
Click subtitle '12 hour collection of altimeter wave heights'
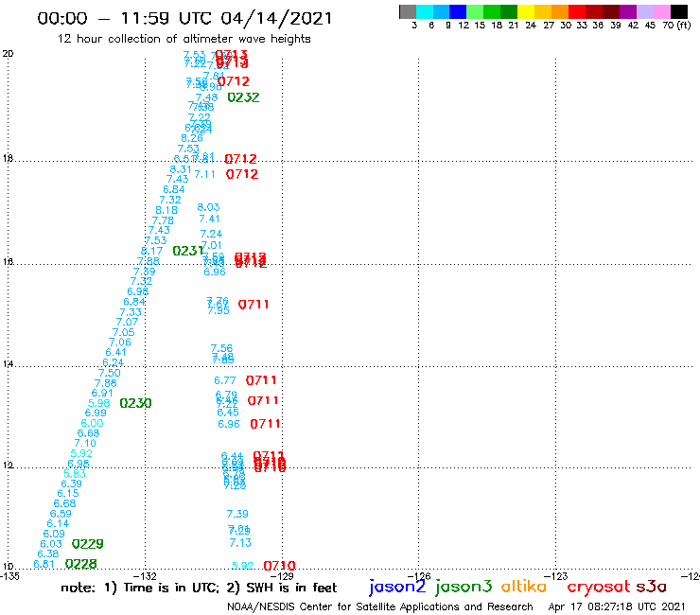pyautogui.click(x=184, y=39)
